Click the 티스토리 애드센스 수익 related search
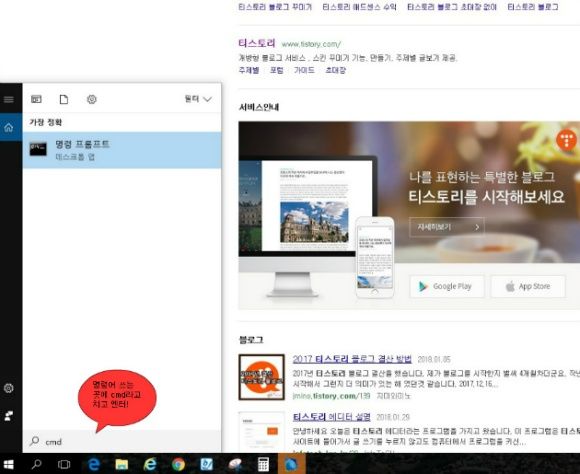Image resolution: width=580 pixels, height=474 pixels. tap(360, 7)
